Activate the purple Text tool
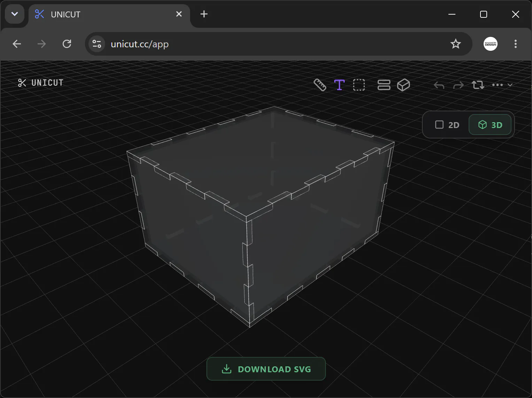The width and height of the screenshot is (532, 398). tap(339, 85)
